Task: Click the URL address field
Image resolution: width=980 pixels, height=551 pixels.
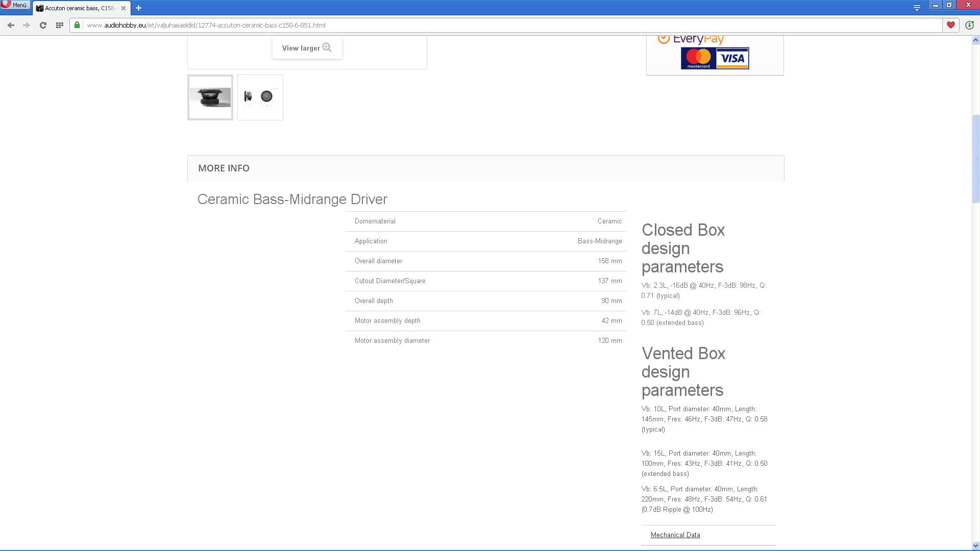Action: (459, 25)
